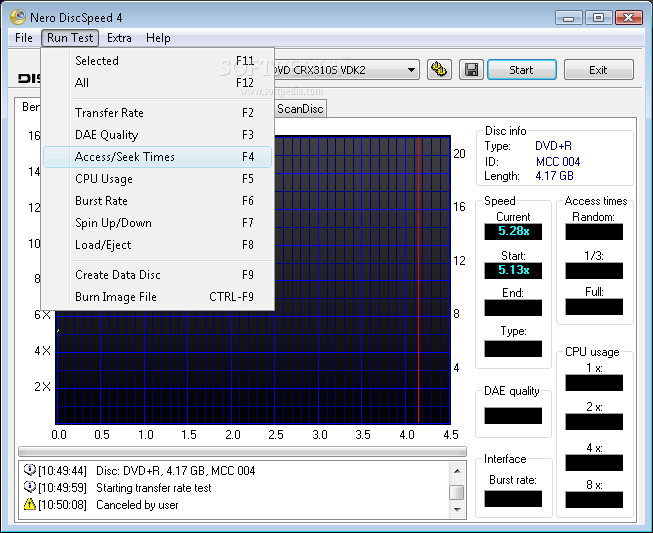
Task: Minimize the Nero DiscSpeed window
Action: (x=568, y=17)
